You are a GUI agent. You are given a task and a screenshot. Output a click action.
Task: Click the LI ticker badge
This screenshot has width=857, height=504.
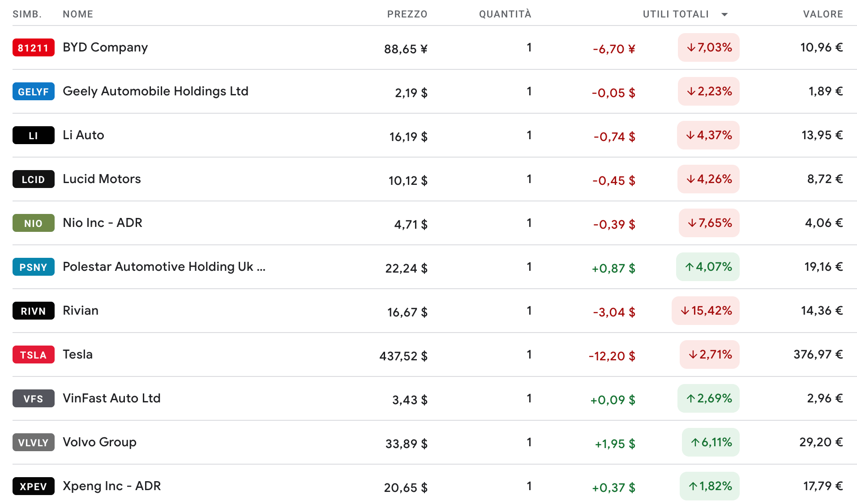click(33, 135)
